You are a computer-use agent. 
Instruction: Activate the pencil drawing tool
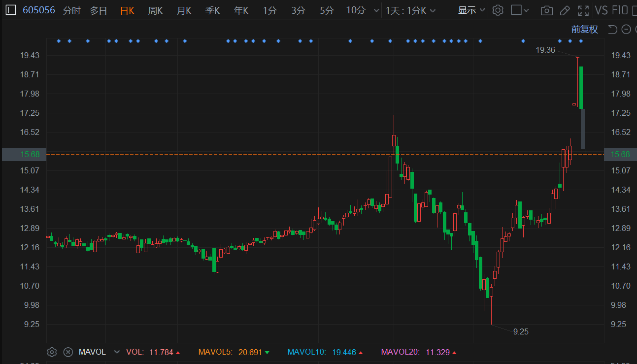[x=565, y=10]
